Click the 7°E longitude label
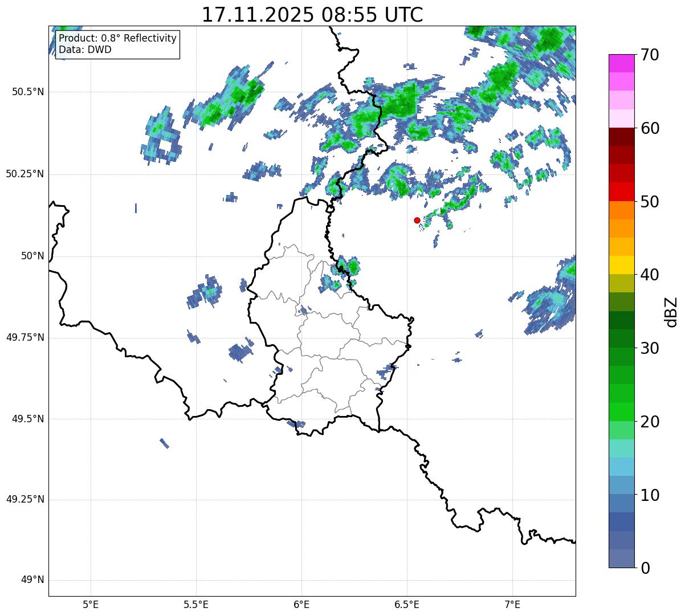This screenshot has width=685, height=616. tap(512, 604)
